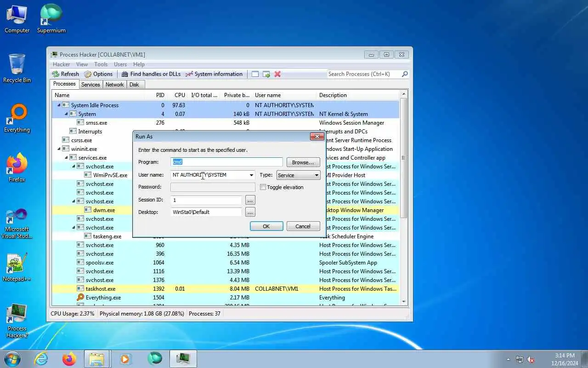Select the Processes tab
Screen dimensions: 588x368
coord(64,84)
